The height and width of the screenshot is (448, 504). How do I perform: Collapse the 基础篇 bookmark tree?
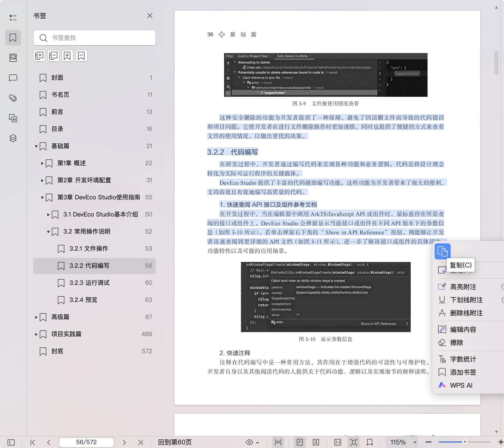36,146
